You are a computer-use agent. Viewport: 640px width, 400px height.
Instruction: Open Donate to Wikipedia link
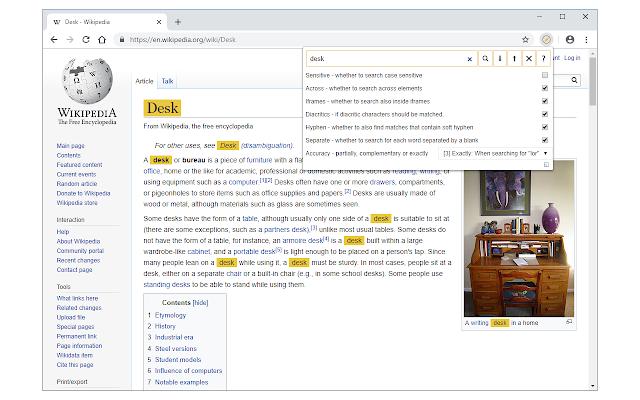pos(83,193)
